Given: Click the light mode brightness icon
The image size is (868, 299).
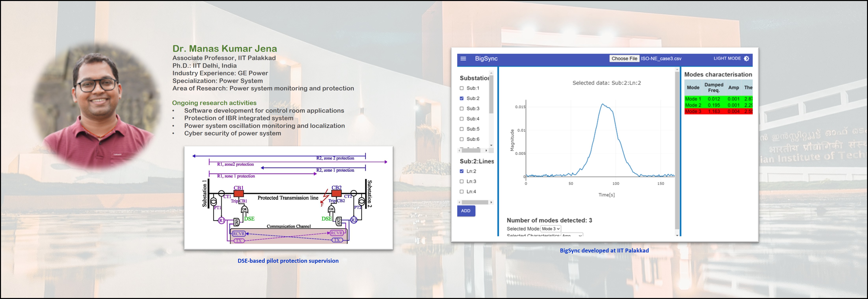Looking at the screenshot, I should (746, 59).
